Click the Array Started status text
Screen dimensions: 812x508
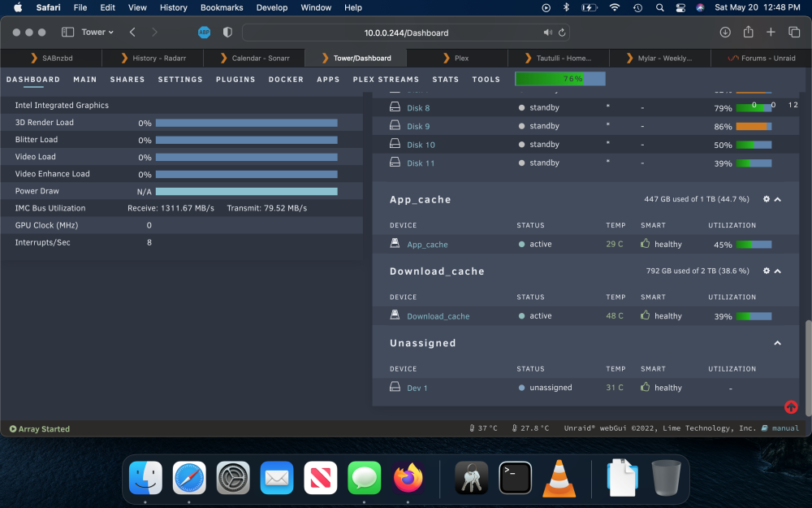pyautogui.click(x=44, y=428)
